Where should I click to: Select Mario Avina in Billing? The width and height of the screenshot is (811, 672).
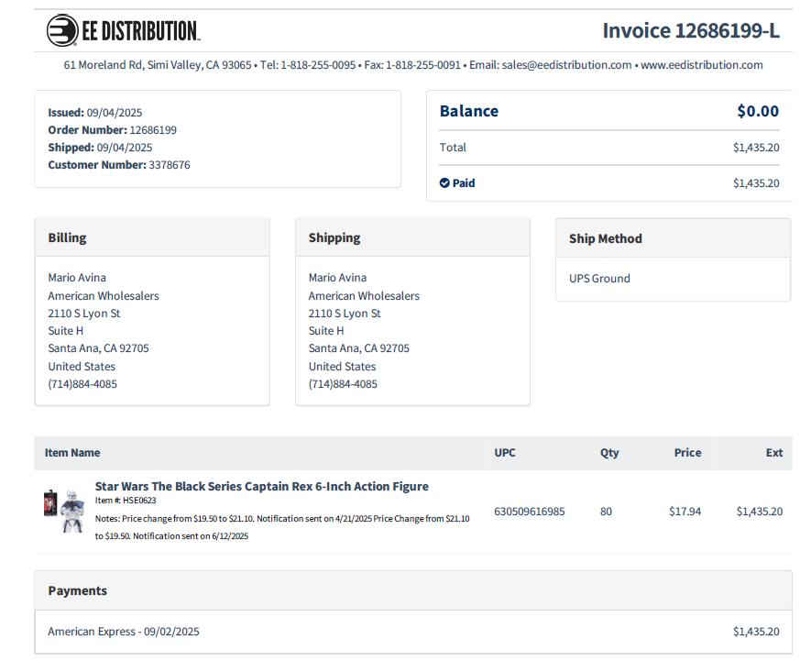pyautogui.click(x=77, y=278)
